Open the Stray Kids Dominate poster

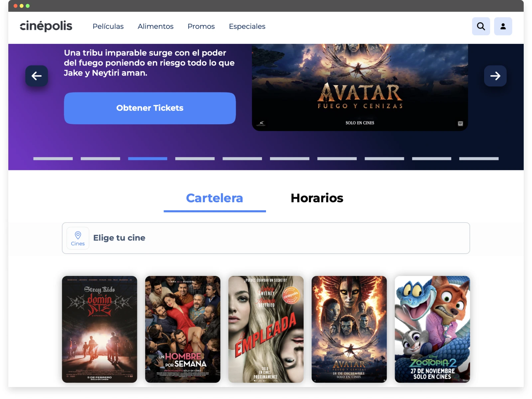tap(99, 329)
